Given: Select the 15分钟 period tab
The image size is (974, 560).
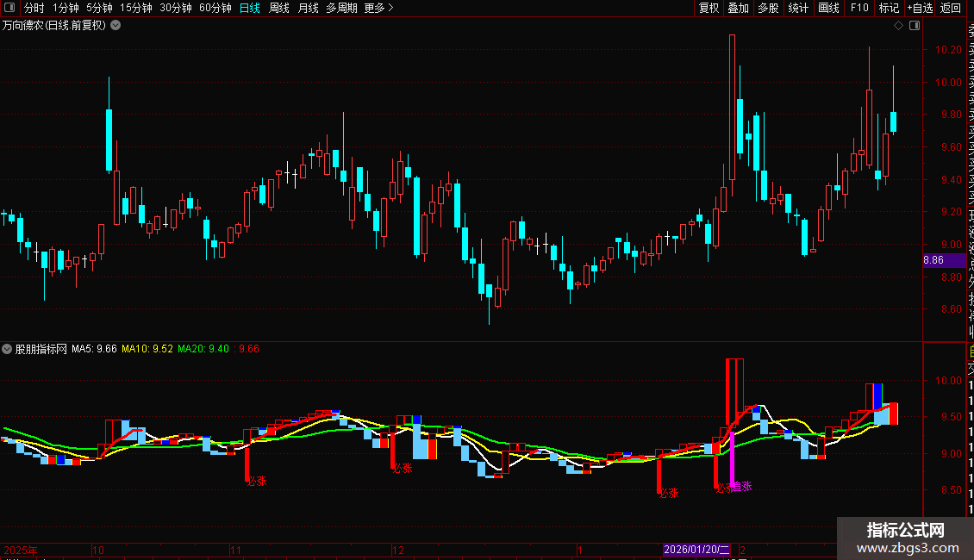Looking at the screenshot, I should (136, 8).
